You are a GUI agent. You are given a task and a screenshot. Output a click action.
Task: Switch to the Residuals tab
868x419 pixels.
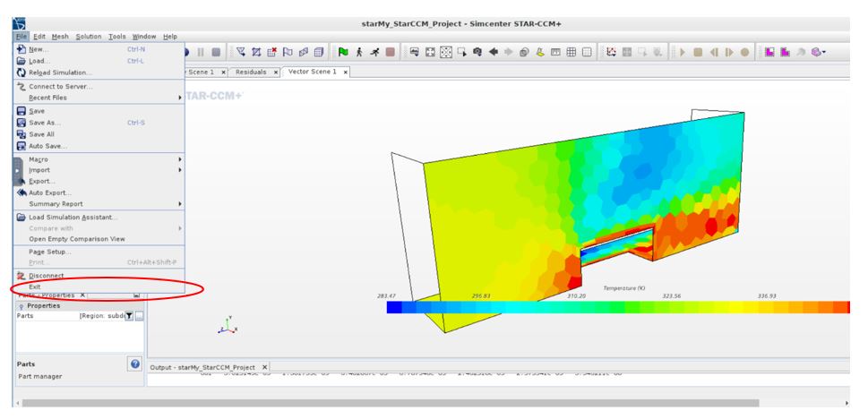click(x=251, y=72)
